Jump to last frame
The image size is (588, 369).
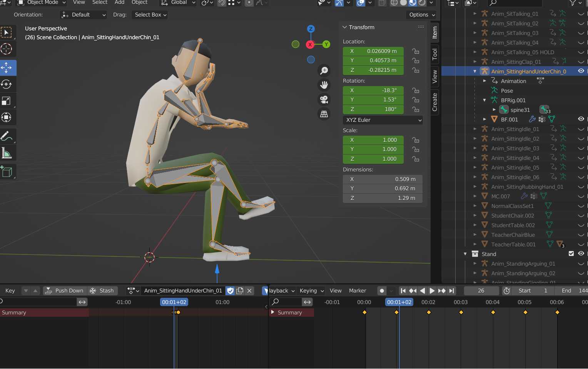(451, 291)
